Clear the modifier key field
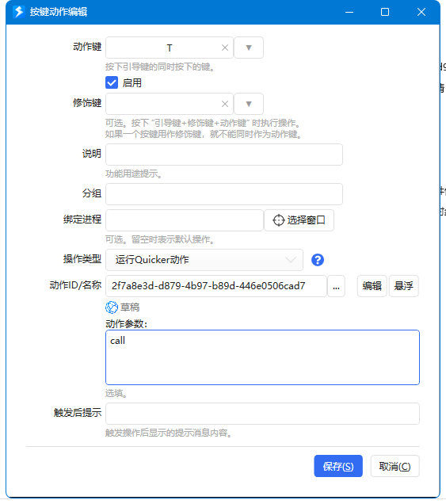The height and width of the screenshot is (504, 446). click(x=225, y=104)
